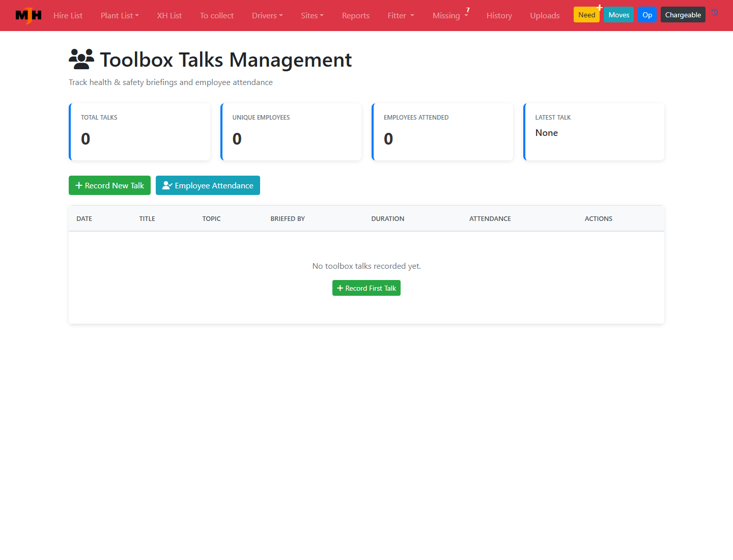Viewport: 733px width, 560px height.
Task: Click the 'Toolbox Talks Management' heading
Action: coord(225,60)
